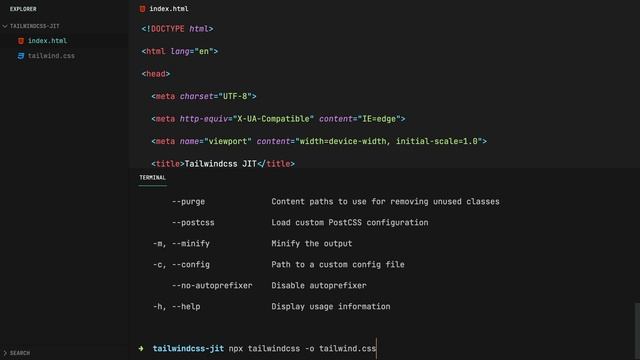Expand the SEARCH section chevron
Screen dimensions: 640x360
tap(5, 353)
